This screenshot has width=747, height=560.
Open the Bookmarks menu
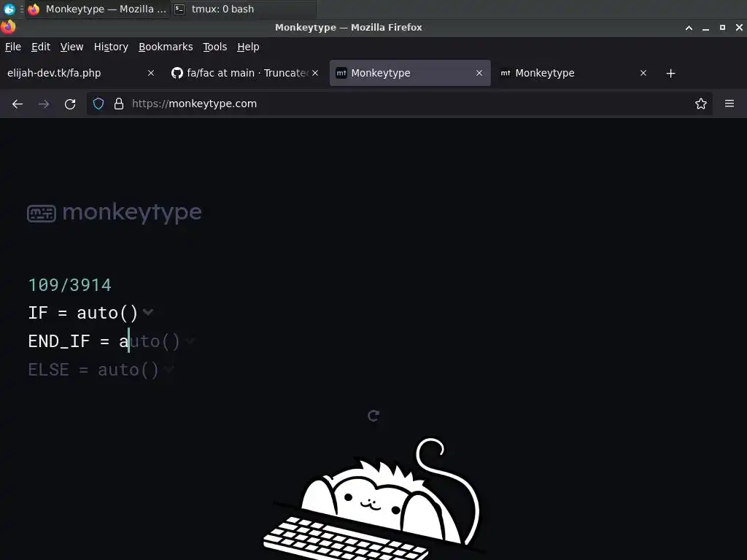[166, 47]
